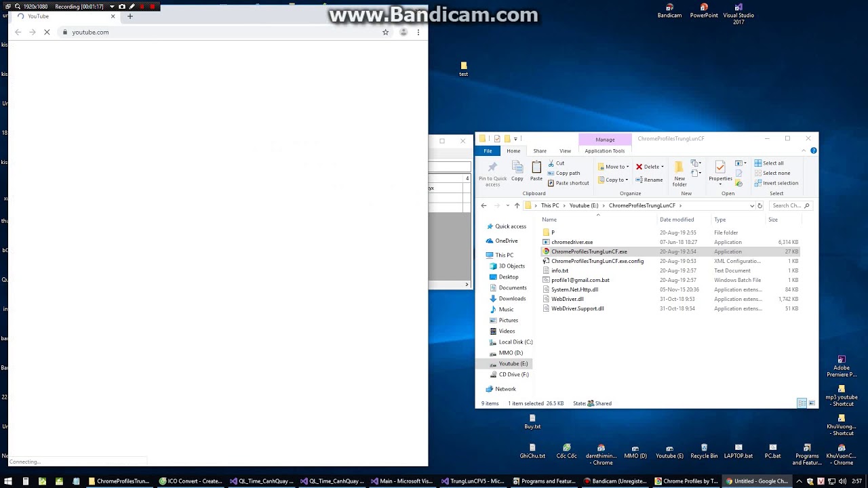Open Properties in the Explorer ribbon

point(720,172)
